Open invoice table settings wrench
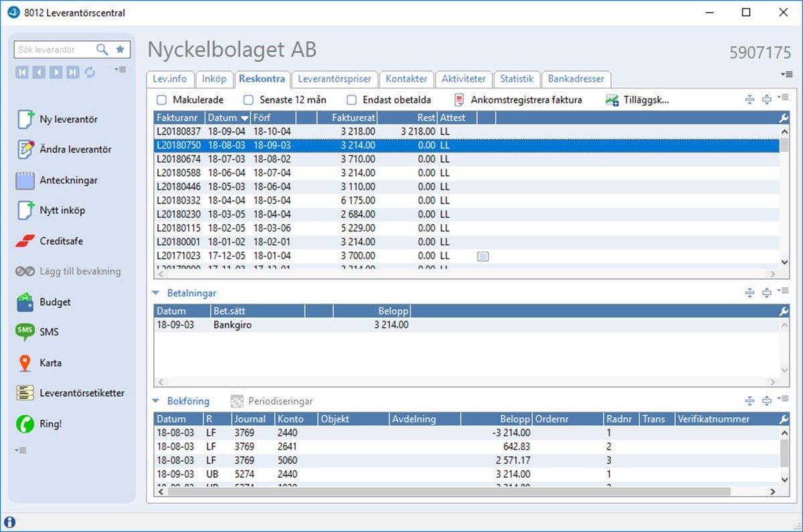The width and height of the screenshot is (803, 532). (784, 118)
